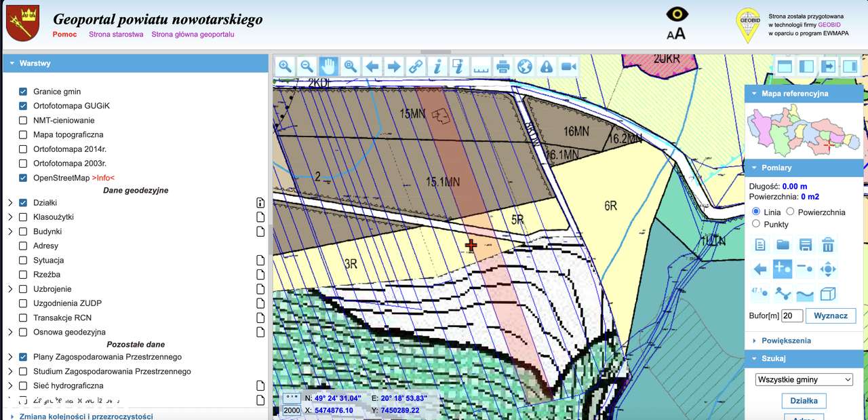The width and height of the screenshot is (868, 420).
Task: Click the info document icon beside Działki
Action: point(260,202)
